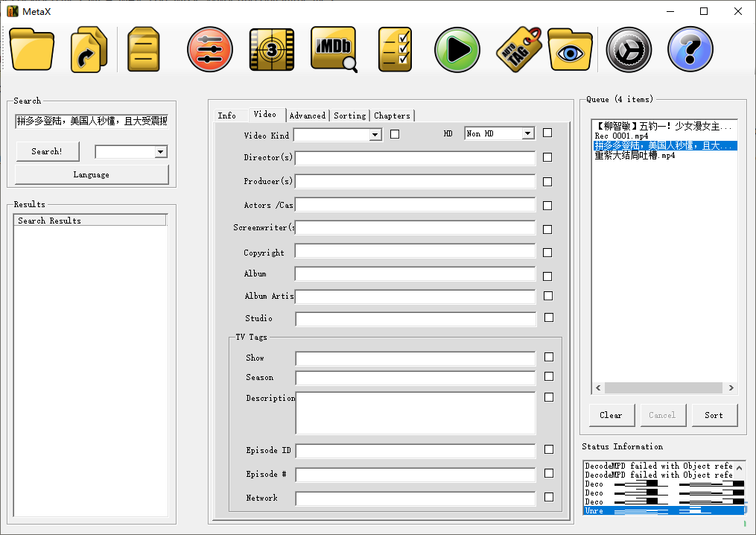
Task: Switch to the Advanced tab
Action: pyautogui.click(x=307, y=115)
